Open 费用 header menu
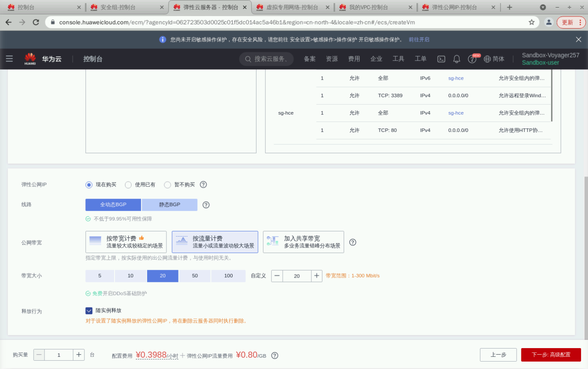The image size is (588, 369). [x=354, y=59]
